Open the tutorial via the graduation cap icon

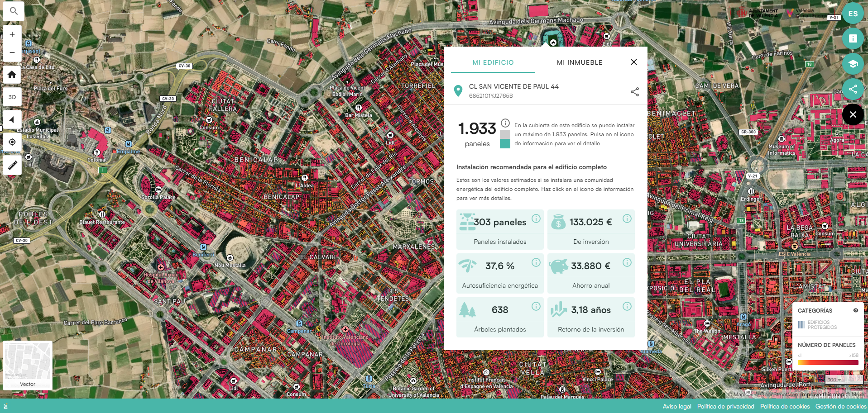point(853,64)
